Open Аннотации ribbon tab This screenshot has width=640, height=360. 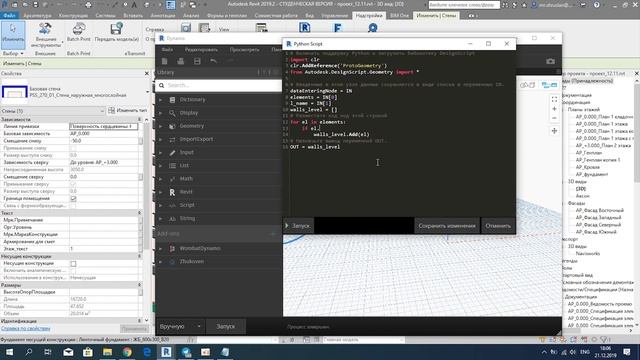162,16
